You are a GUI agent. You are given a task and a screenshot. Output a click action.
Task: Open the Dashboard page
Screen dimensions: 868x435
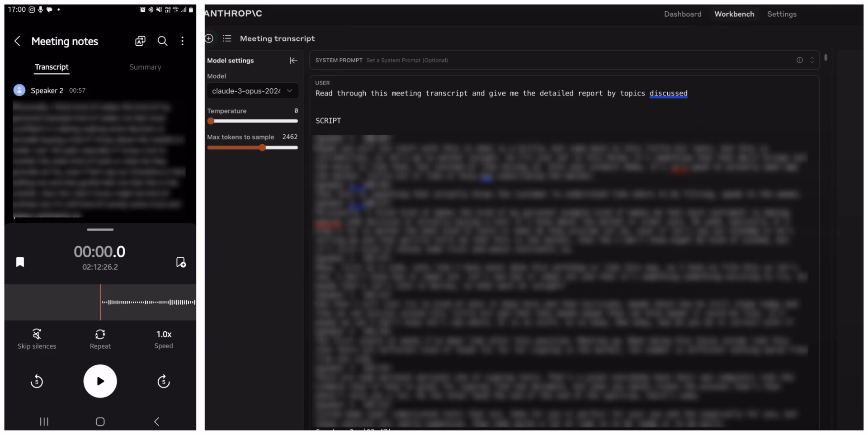click(682, 14)
